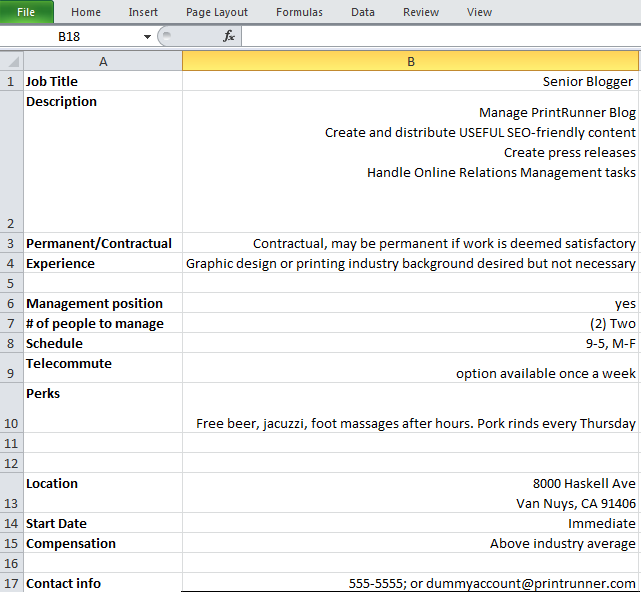The image size is (643, 616).
Task: Select the 'Experience' cell
Action: 103,263
